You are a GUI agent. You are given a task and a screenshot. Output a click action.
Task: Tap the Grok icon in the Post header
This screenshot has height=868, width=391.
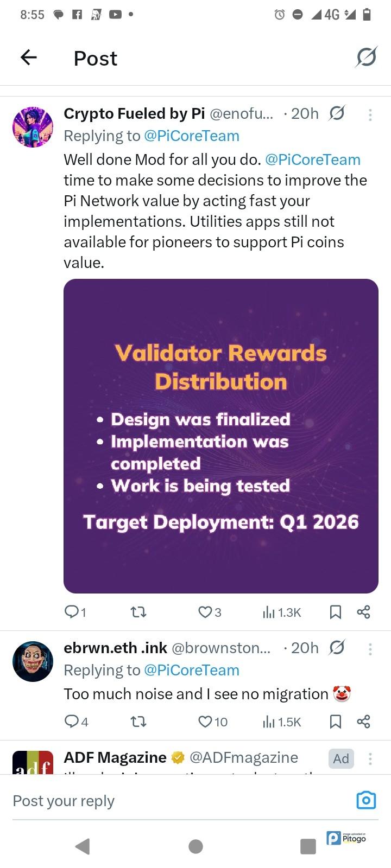366,58
